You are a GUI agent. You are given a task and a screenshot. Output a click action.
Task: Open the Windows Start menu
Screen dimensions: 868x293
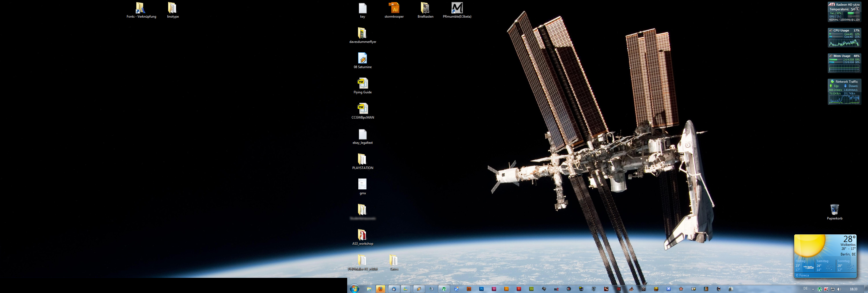(x=355, y=289)
